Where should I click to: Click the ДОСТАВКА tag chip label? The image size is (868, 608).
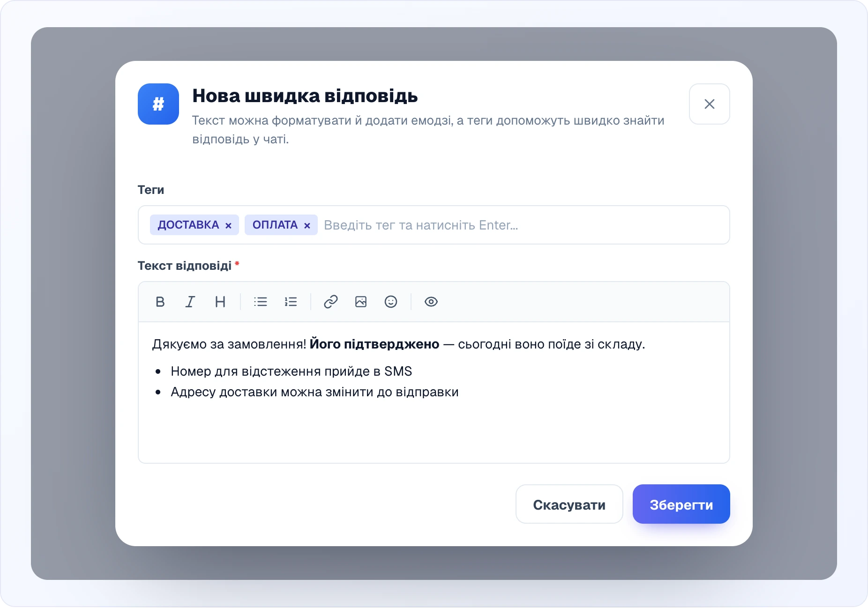pos(188,225)
